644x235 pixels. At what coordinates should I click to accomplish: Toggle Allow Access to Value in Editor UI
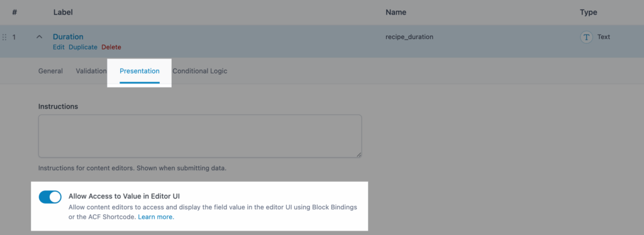(50, 197)
